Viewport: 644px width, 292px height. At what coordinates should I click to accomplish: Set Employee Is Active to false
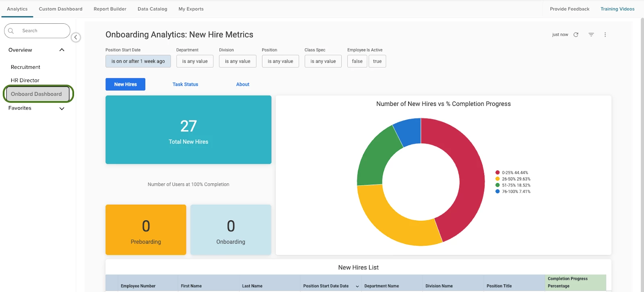pos(357,61)
